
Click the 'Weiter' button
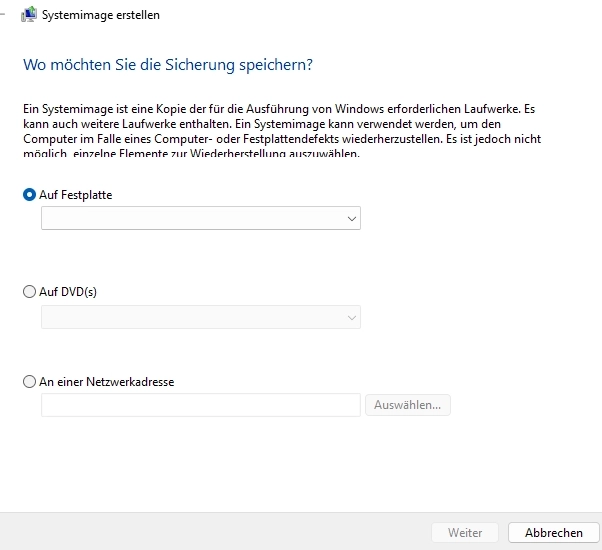pos(465,533)
